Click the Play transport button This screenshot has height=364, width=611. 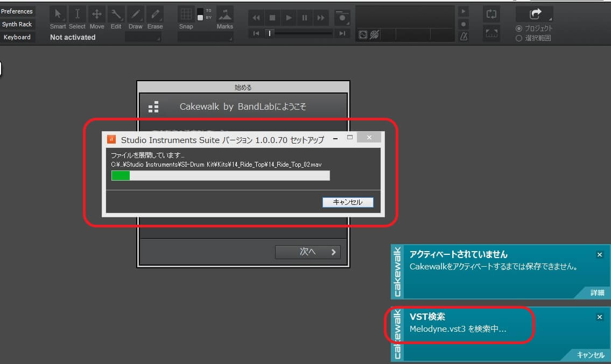pyautogui.click(x=289, y=18)
